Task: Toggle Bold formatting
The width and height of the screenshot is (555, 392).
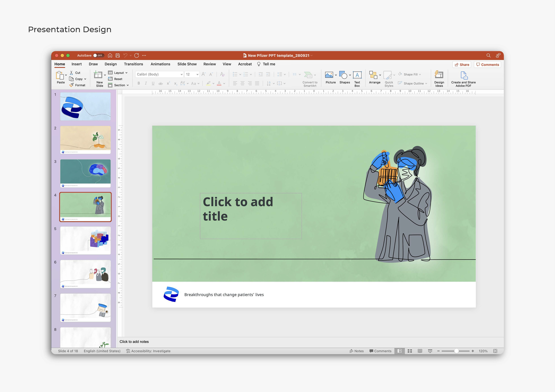Action: (x=139, y=83)
